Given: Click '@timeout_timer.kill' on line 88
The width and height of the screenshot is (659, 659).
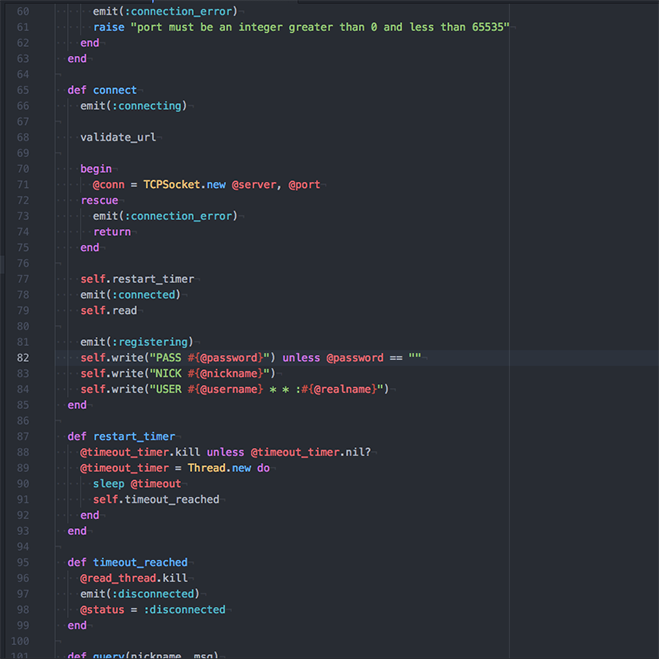Looking at the screenshot, I should (x=140, y=452).
